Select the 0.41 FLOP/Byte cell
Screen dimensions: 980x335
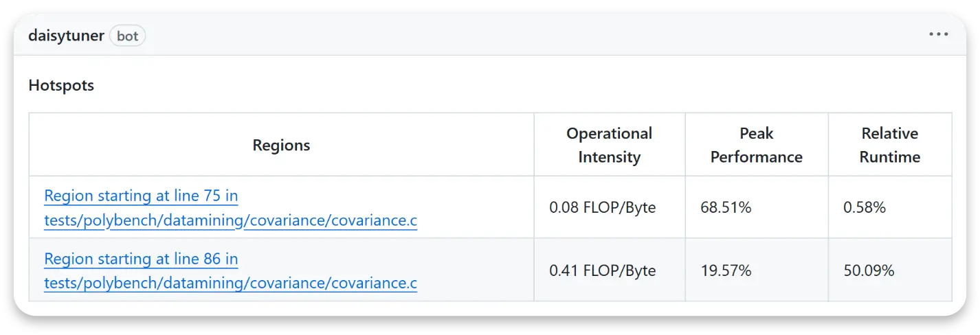pyautogui.click(x=610, y=270)
